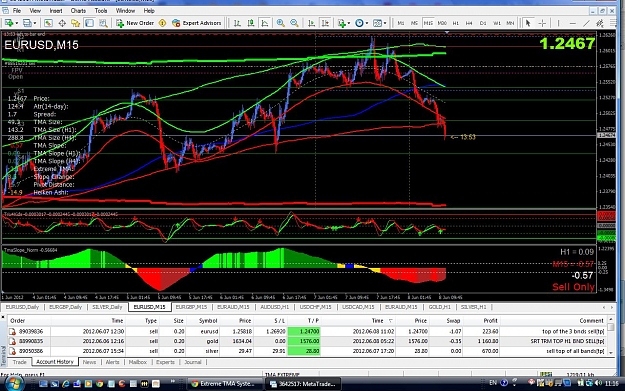Viewport: 625px width, 391px height.
Task: Switch to bar chart icon
Action: coord(237,23)
